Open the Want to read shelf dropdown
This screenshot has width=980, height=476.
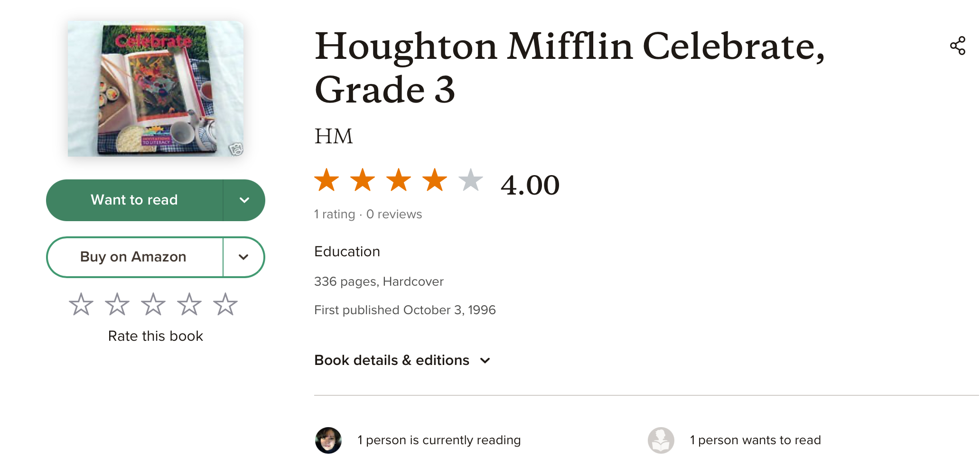point(244,200)
